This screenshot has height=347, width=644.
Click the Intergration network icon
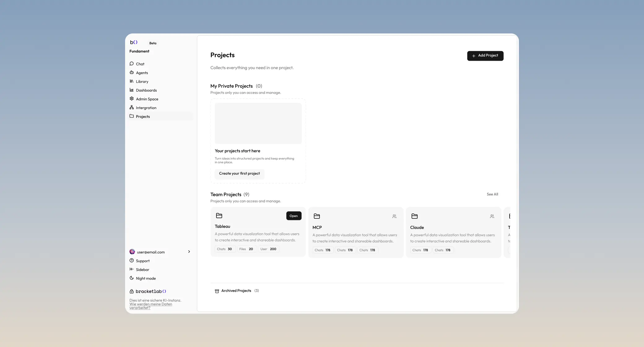[x=132, y=108]
